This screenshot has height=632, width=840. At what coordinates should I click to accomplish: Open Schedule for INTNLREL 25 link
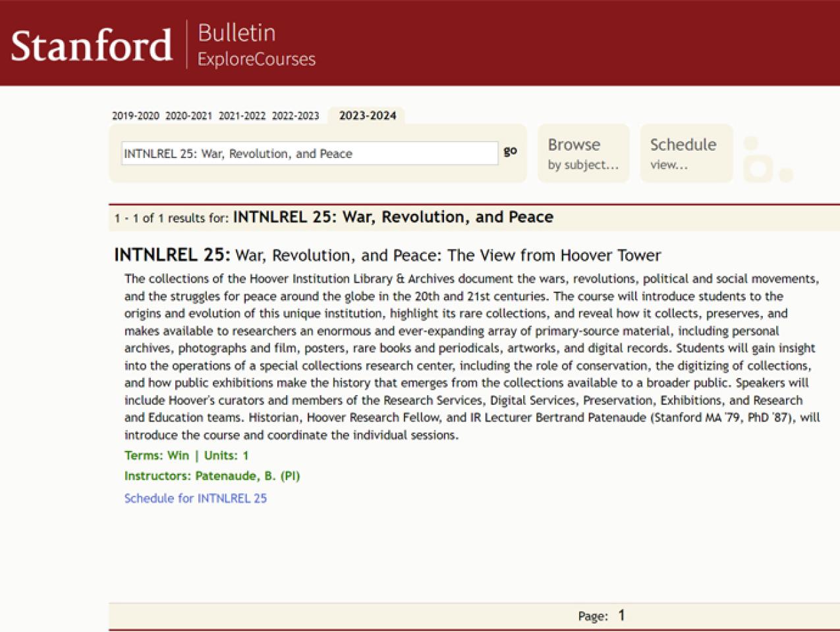coord(196,498)
